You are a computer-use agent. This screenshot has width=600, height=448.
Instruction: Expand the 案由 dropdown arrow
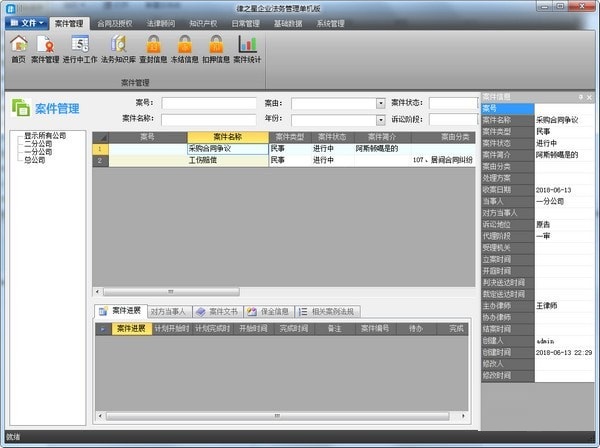[x=380, y=103]
